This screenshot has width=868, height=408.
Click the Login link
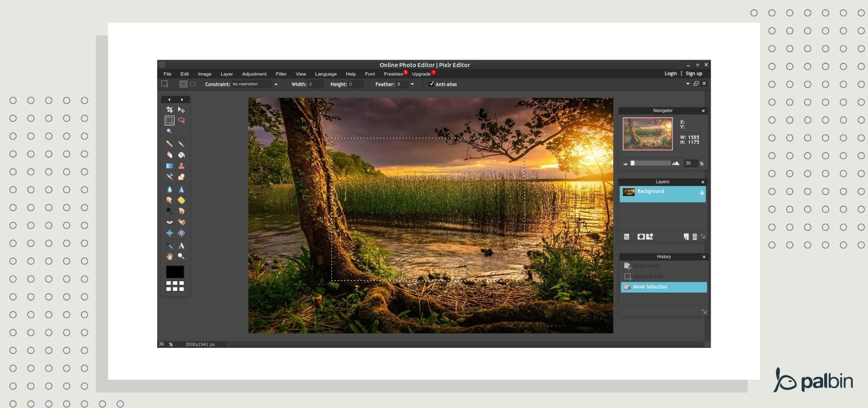pyautogui.click(x=670, y=73)
